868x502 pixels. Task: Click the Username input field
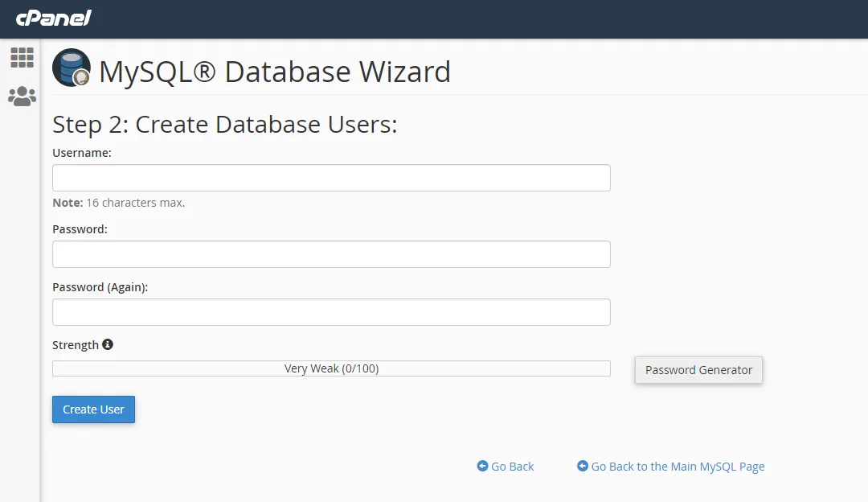click(331, 178)
